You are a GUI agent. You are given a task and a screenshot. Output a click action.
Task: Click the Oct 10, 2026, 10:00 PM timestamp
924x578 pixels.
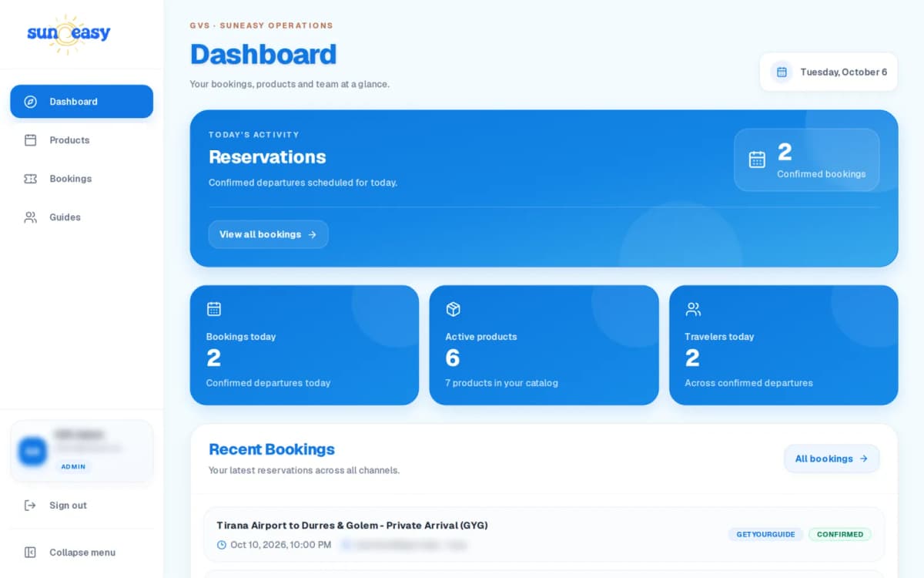click(x=281, y=545)
